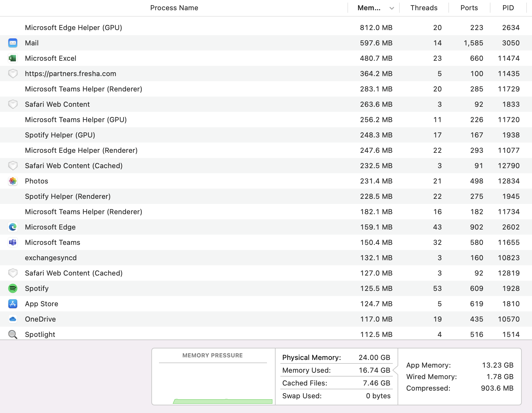Image resolution: width=532 pixels, height=413 pixels.
Task: Click the App Memory 13.23 GB value
Action: (x=498, y=365)
